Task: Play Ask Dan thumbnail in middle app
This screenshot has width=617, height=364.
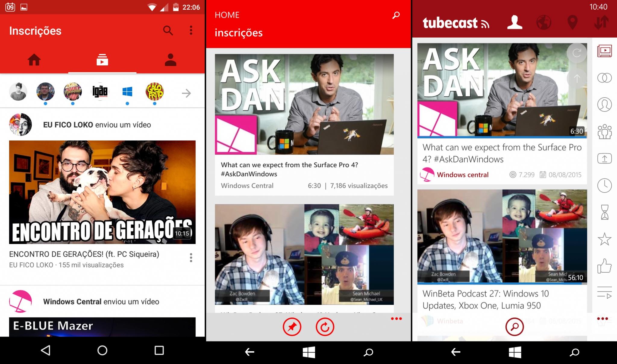Action: point(304,104)
